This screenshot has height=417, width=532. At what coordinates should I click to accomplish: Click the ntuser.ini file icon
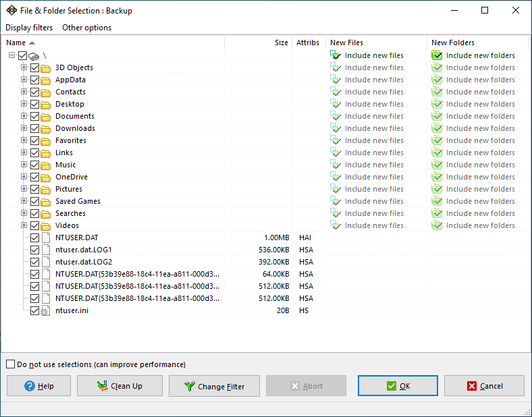[x=46, y=310]
